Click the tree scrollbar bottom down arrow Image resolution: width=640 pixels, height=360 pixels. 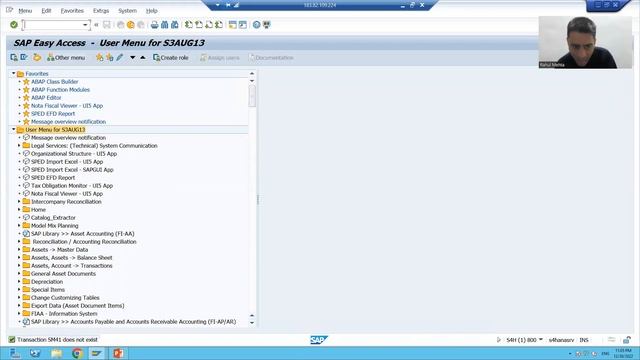click(252, 323)
